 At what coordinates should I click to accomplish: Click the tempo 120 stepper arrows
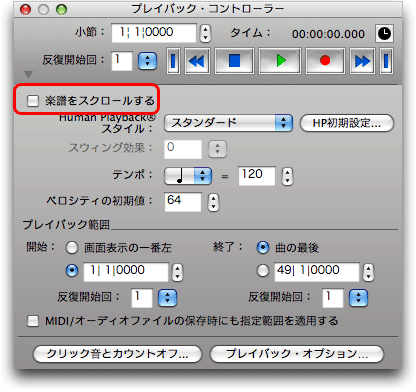pyautogui.click(x=287, y=176)
